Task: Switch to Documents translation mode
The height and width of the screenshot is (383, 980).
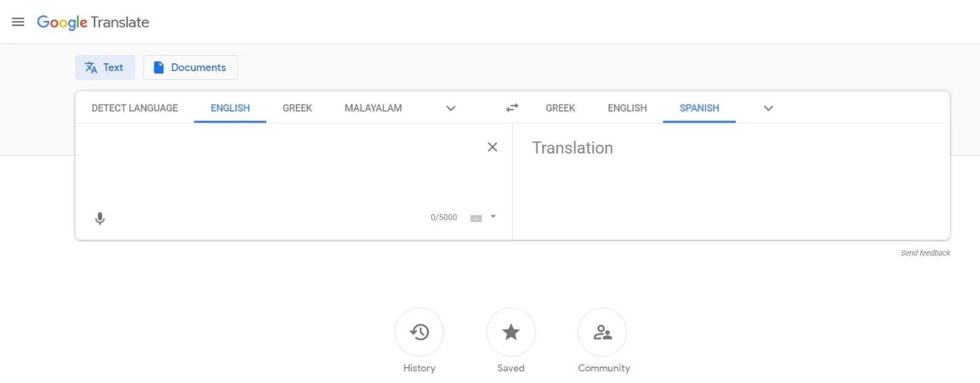Action: point(190,67)
